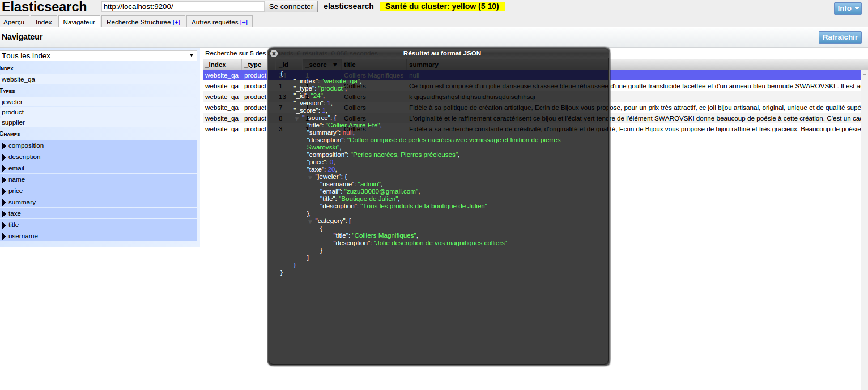Image resolution: width=868 pixels, height=390 pixels.
Task: Focus the server URL input field
Action: pyautogui.click(x=183, y=6)
